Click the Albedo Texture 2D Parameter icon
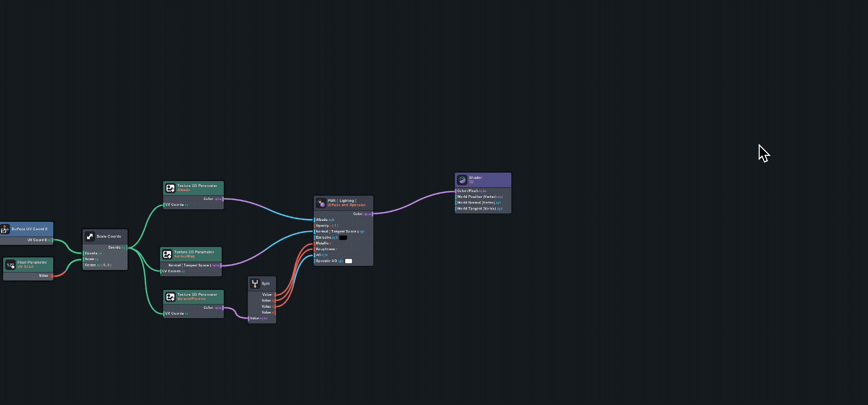The height and width of the screenshot is (405, 868). tap(170, 188)
